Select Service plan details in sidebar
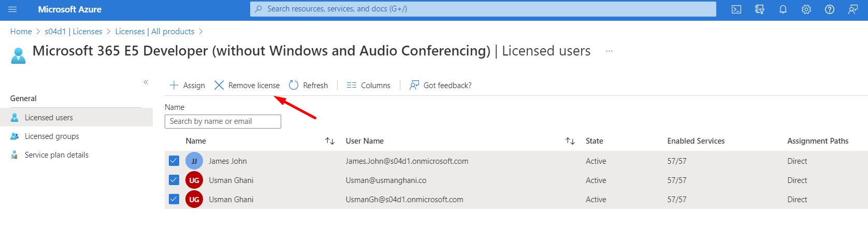 76,155
